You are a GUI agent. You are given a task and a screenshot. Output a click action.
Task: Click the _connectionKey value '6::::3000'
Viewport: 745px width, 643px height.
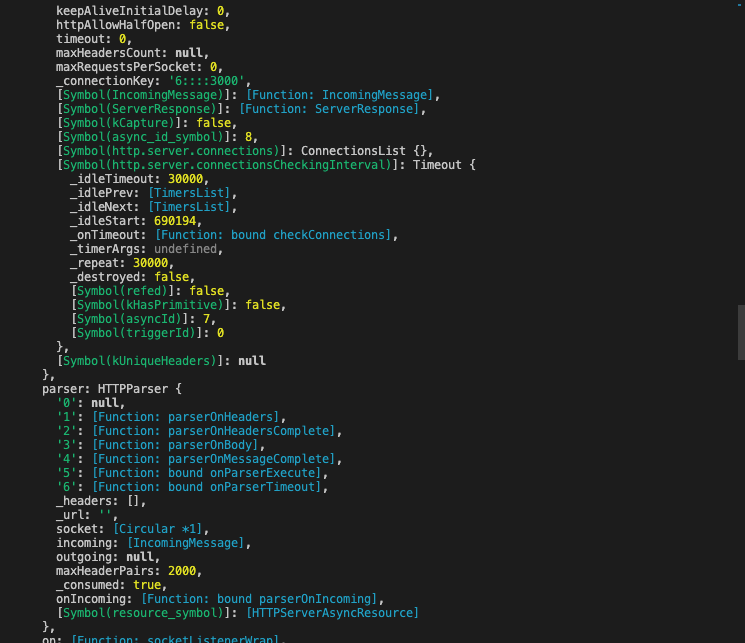pyautogui.click(x=206, y=81)
